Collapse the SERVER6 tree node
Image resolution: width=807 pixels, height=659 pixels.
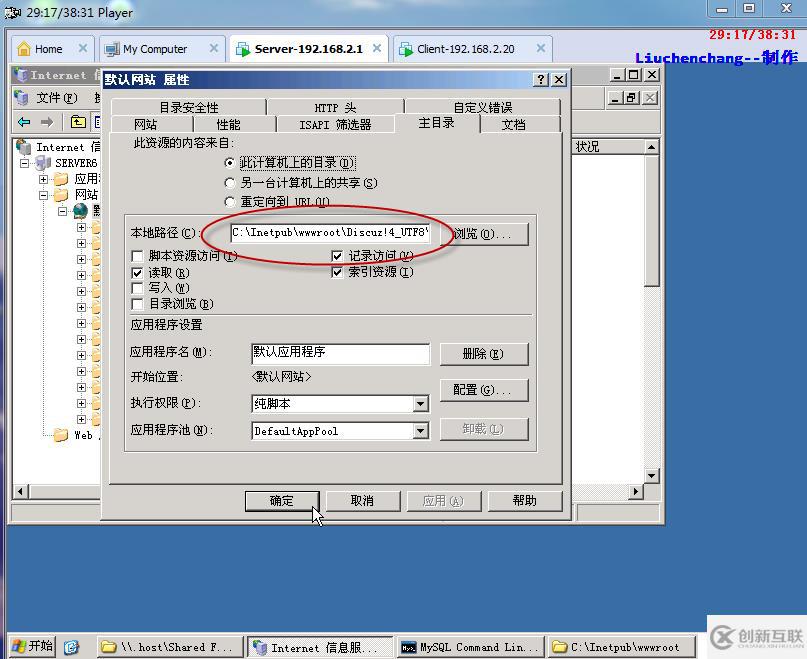coord(24,163)
